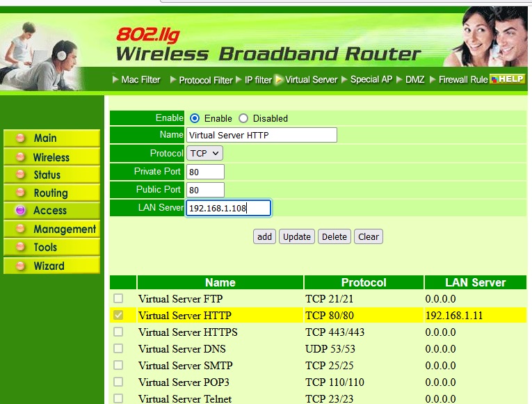Go to the Firewall Rule tab

[x=459, y=80]
